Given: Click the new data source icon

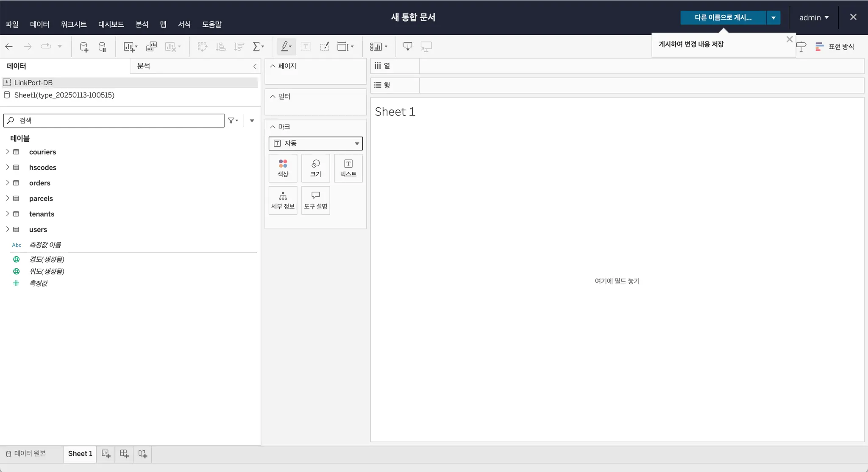Looking at the screenshot, I should pyautogui.click(x=84, y=47).
